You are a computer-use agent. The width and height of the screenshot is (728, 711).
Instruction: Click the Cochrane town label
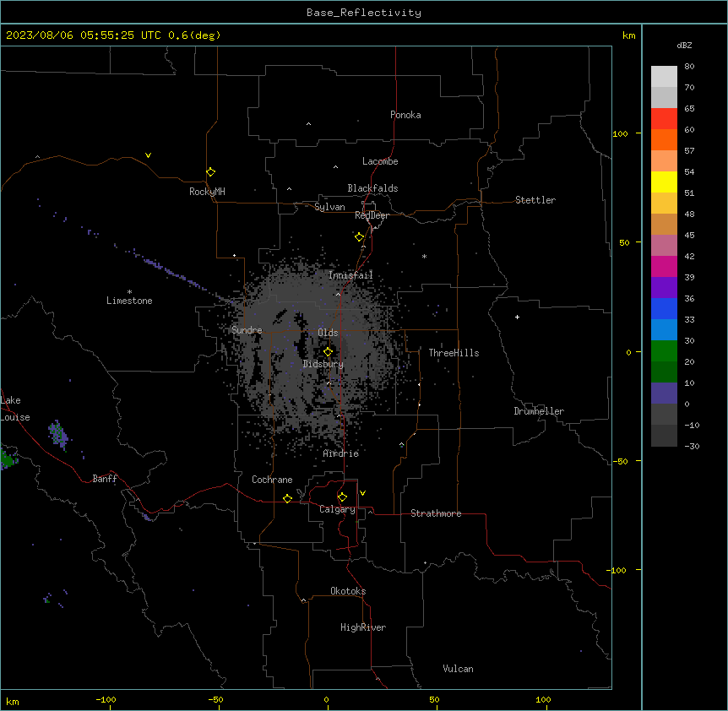[272, 480]
